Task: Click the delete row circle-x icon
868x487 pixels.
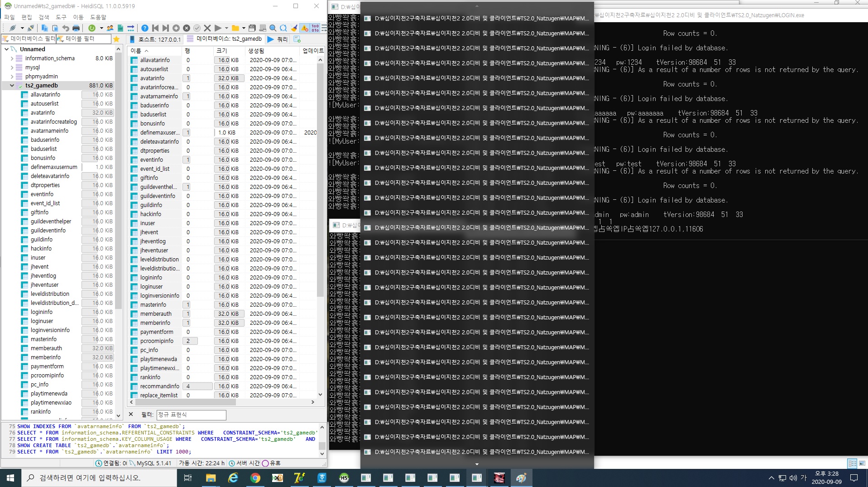Action: pos(187,28)
